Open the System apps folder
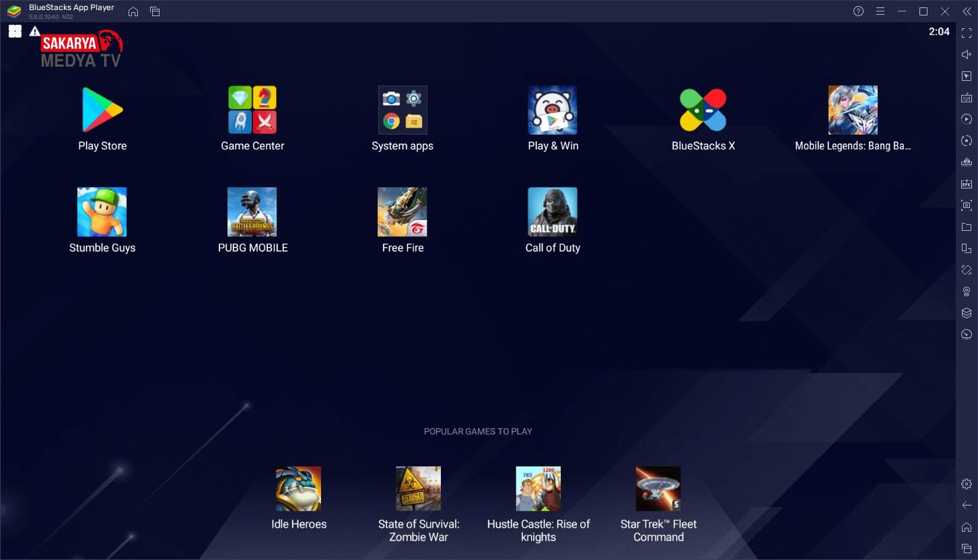Viewport: 978px width, 560px height. tap(403, 110)
